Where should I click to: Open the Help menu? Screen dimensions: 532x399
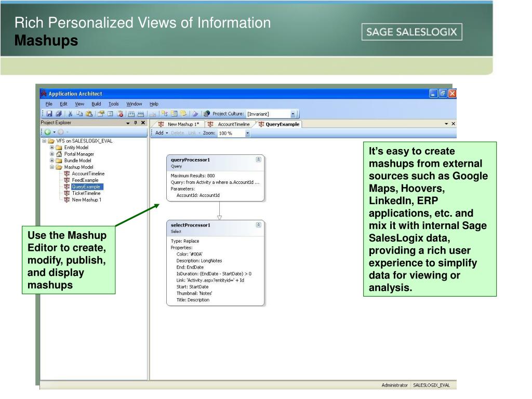154,104
